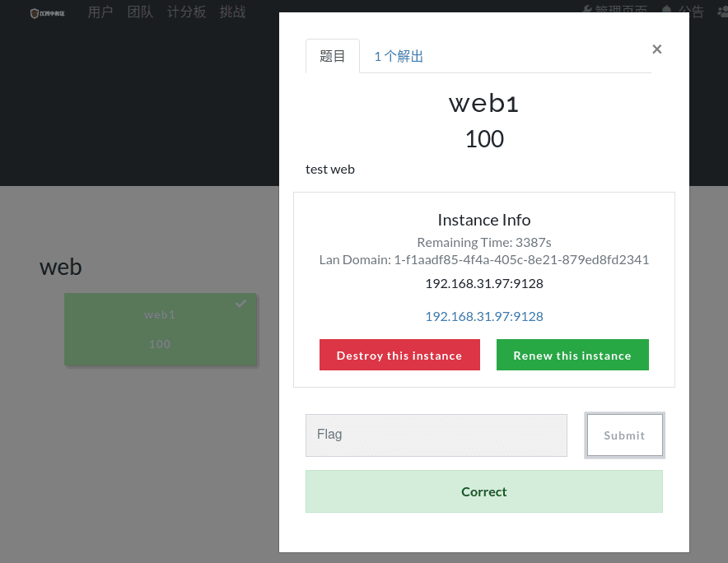The height and width of the screenshot is (563, 728).
Task: Switch to the 1 个解出 tab
Action: (399, 57)
